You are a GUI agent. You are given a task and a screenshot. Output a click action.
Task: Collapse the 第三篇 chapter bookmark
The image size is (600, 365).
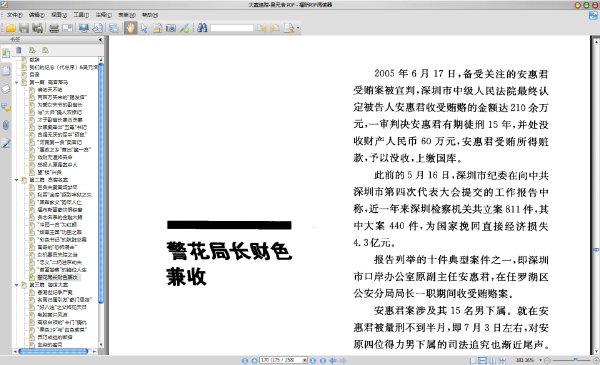(16, 285)
